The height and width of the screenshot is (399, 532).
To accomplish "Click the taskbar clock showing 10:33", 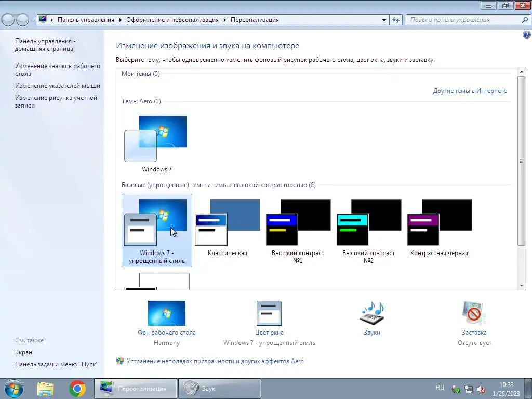I will pyautogui.click(x=506, y=389).
